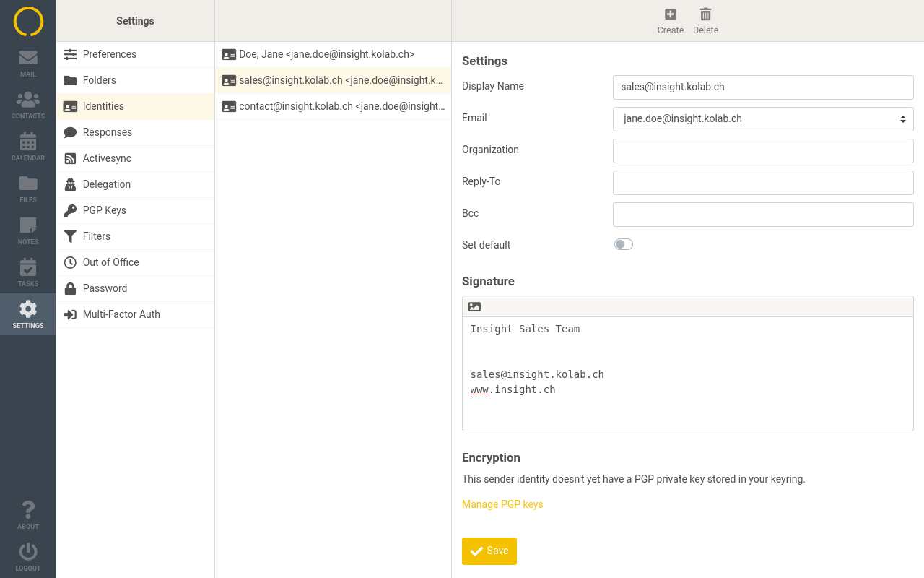Click the Filters funnel icon
924x578 pixels.
tap(70, 236)
